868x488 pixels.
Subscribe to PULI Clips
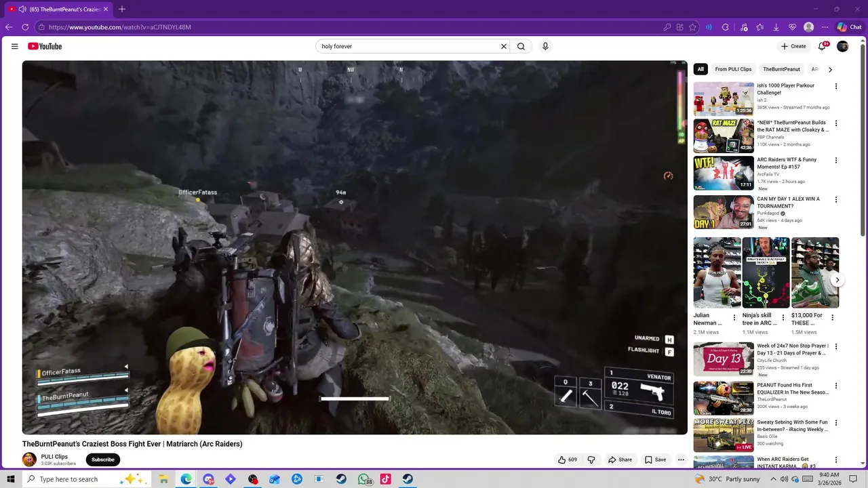click(103, 460)
